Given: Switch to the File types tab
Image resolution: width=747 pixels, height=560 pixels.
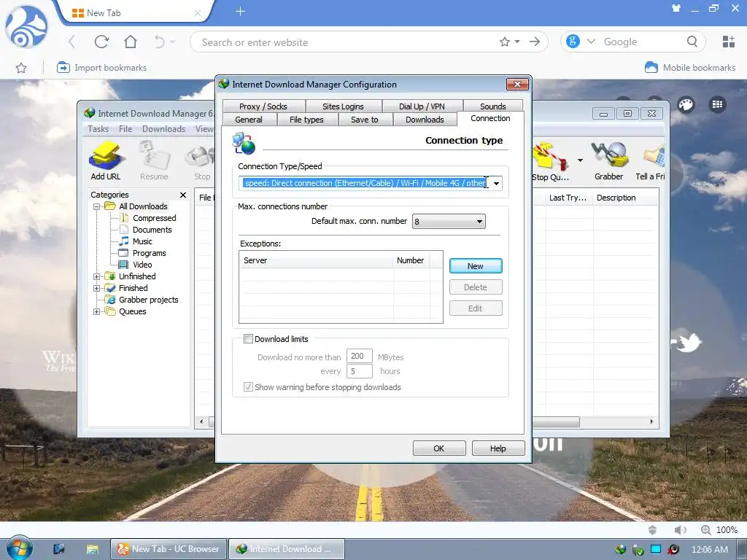Looking at the screenshot, I should click(x=307, y=120).
